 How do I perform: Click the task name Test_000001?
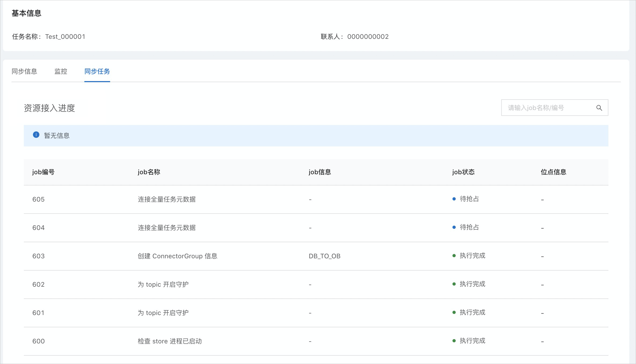pyautogui.click(x=65, y=37)
